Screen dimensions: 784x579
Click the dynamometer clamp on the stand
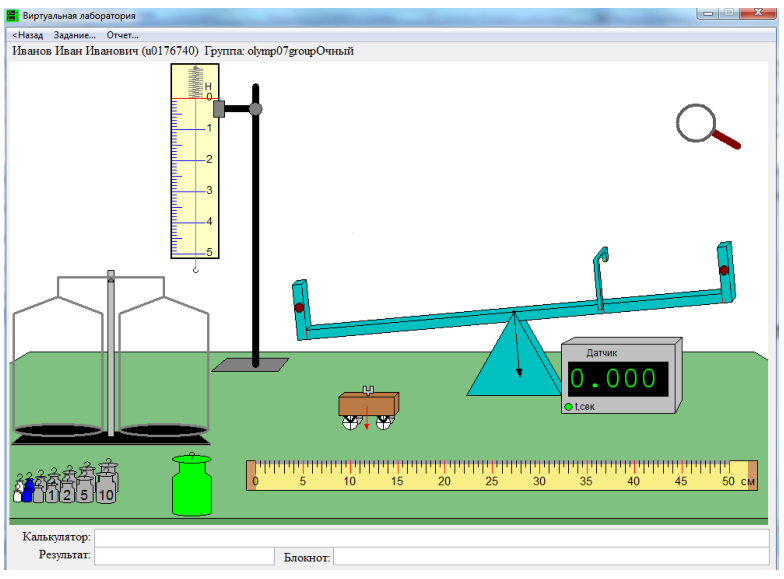(219, 109)
